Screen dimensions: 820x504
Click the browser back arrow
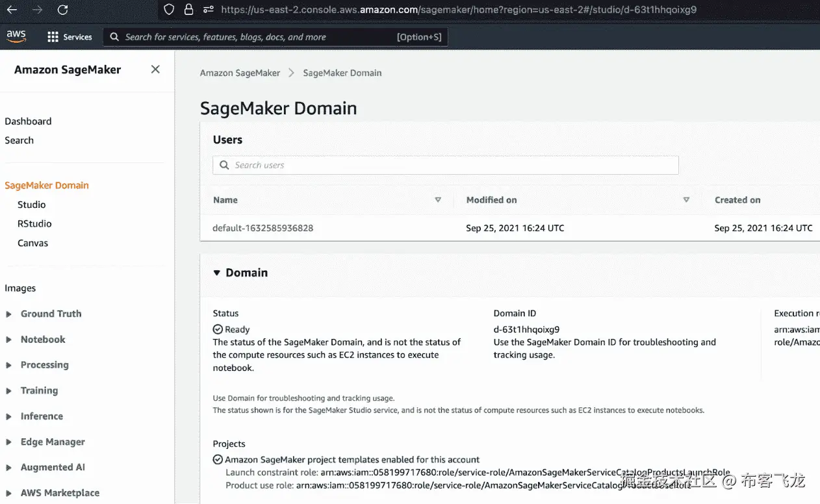pos(12,10)
